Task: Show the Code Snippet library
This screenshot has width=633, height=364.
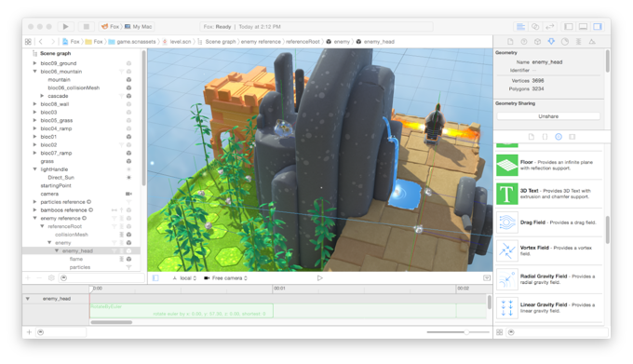Action: pyautogui.click(x=545, y=137)
